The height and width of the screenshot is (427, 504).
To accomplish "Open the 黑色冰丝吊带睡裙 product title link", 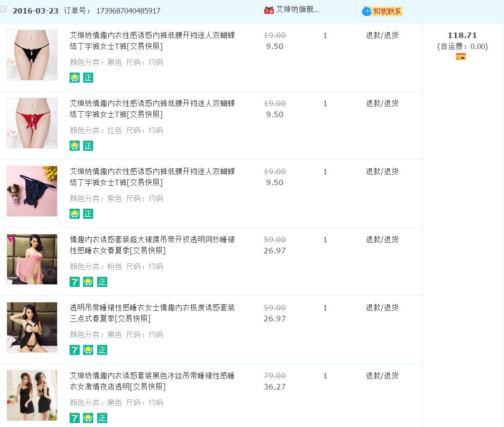I will click(x=152, y=381).
